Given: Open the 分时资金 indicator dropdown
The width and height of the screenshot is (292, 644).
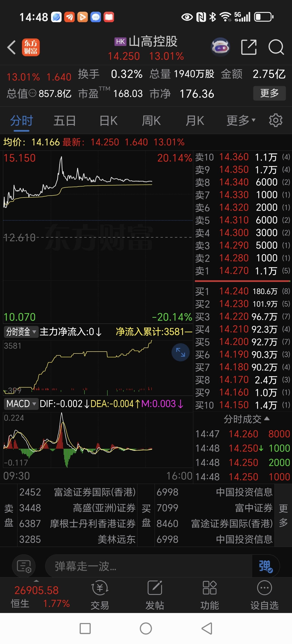Looking at the screenshot, I should point(21,332).
